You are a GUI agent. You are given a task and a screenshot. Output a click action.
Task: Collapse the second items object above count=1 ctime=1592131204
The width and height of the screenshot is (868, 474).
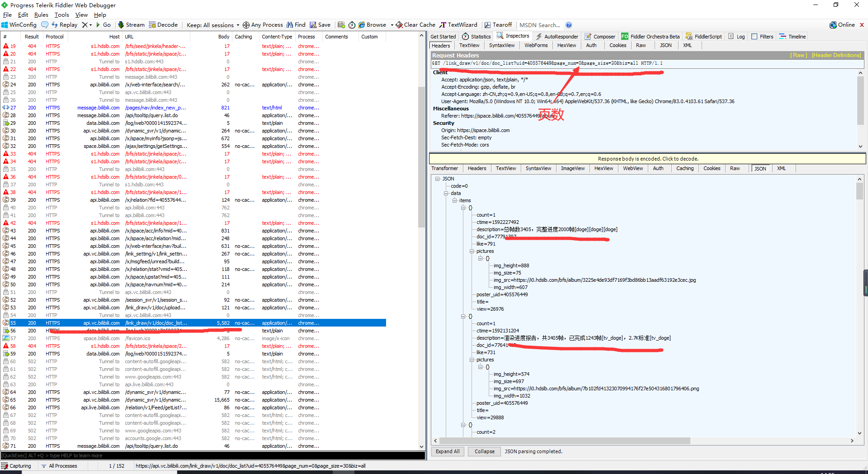click(463, 317)
